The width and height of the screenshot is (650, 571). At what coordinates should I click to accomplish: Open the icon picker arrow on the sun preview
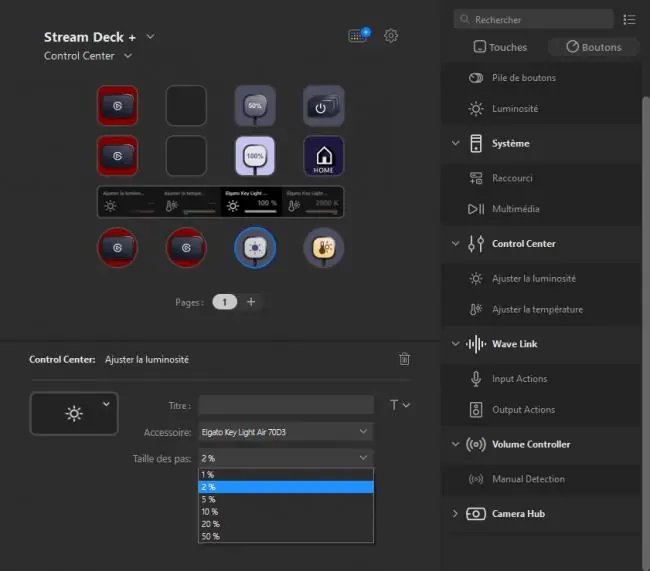pos(106,404)
